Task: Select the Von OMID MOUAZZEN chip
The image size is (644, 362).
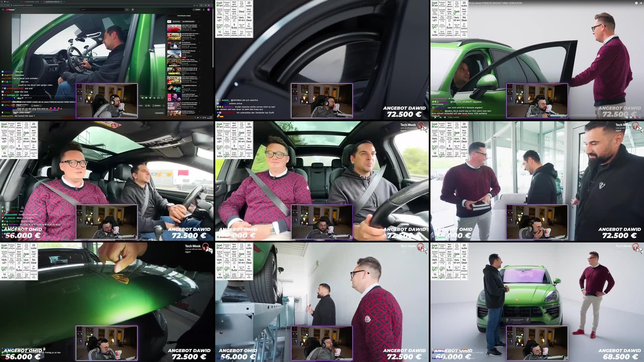Action: coord(188,22)
